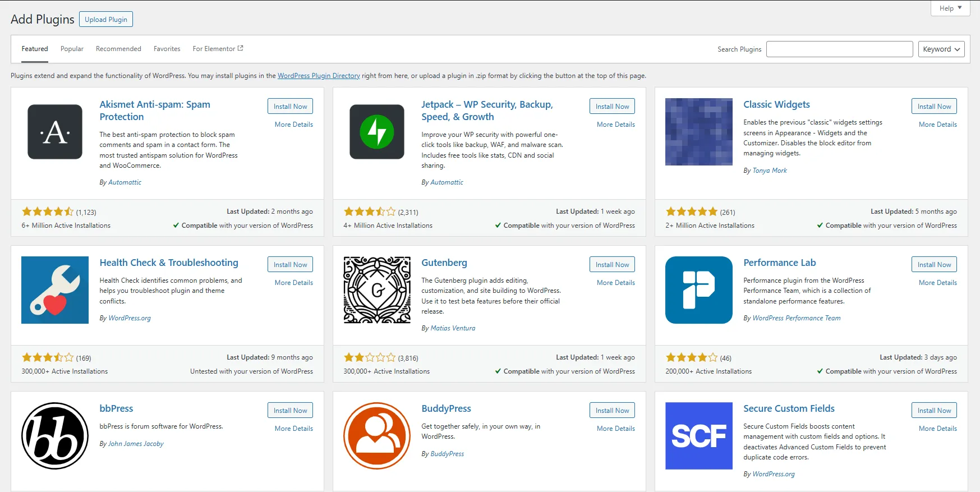This screenshot has height=492, width=980.
Task: Click the bbPress plugin logo
Action: coord(55,436)
